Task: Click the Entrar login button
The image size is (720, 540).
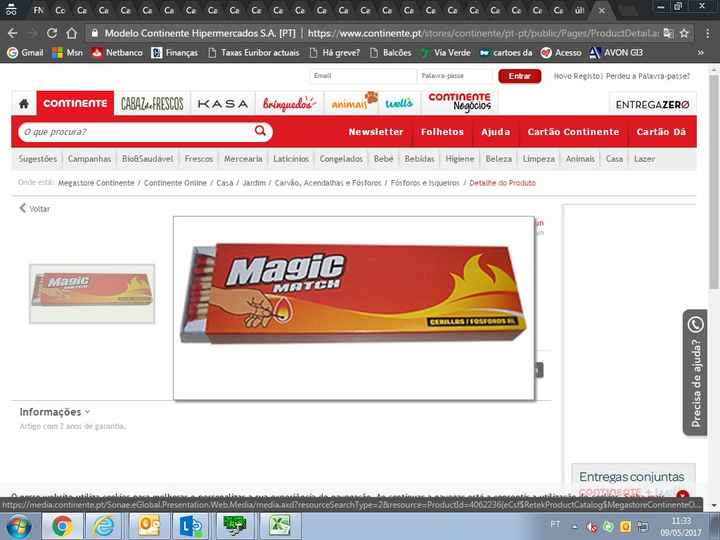Action: pos(519,76)
